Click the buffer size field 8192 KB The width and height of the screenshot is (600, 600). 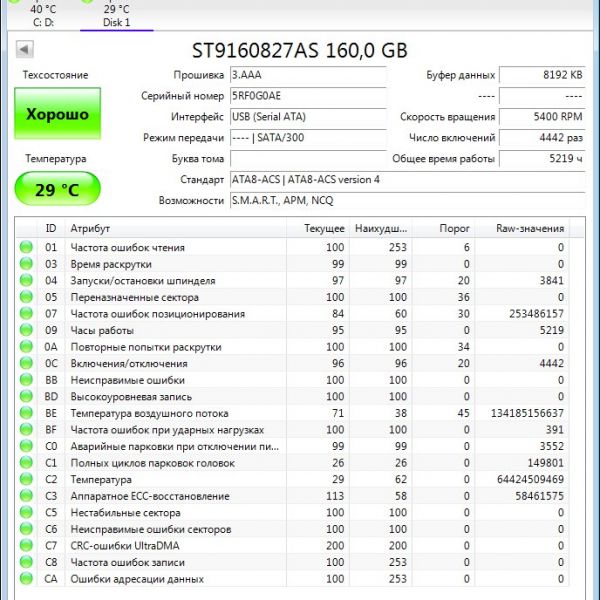pos(542,75)
